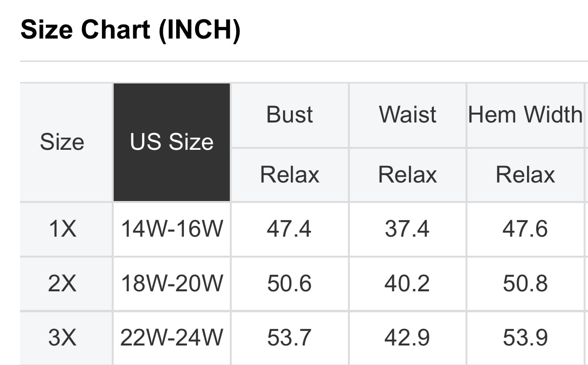Select the 3X size row label

coord(62,338)
